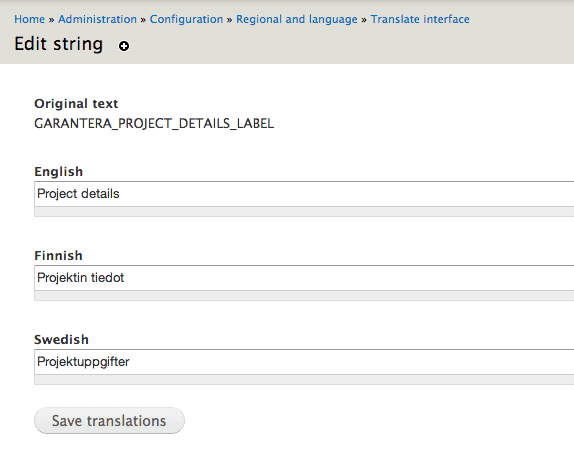Click the Swedish field label
The width and height of the screenshot is (574, 463).
pyautogui.click(x=62, y=340)
